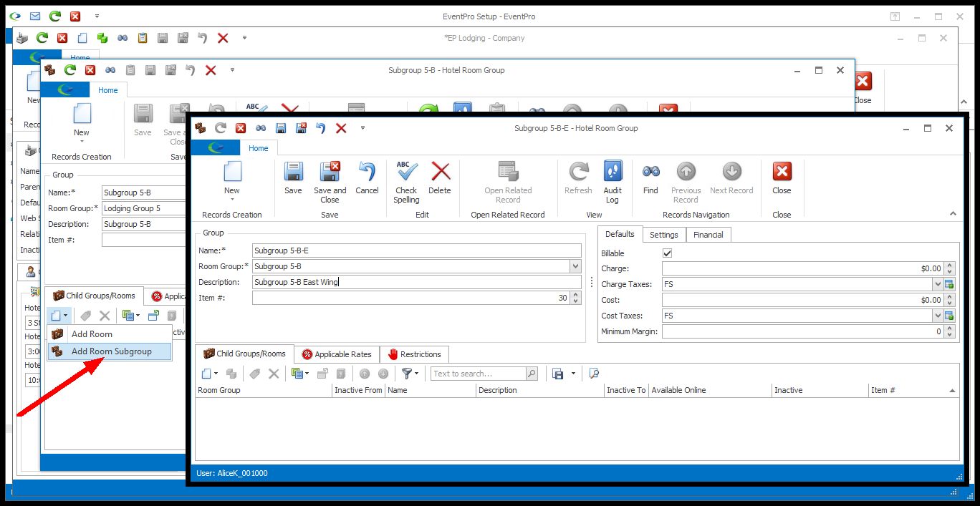This screenshot has width=980, height=506.
Task: Select Home tab in Subgroup 5-B window
Action: click(x=108, y=90)
